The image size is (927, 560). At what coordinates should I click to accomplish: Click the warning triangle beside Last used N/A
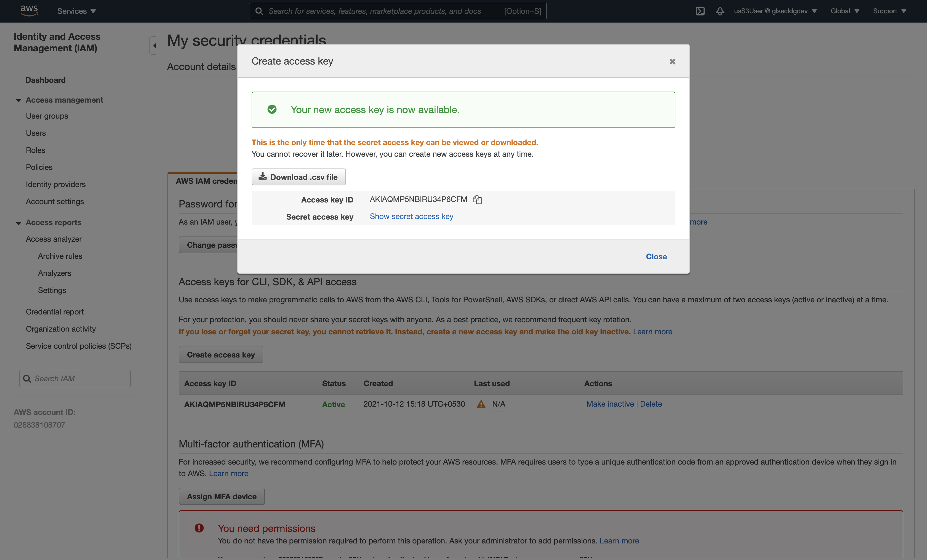(x=481, y=404)
